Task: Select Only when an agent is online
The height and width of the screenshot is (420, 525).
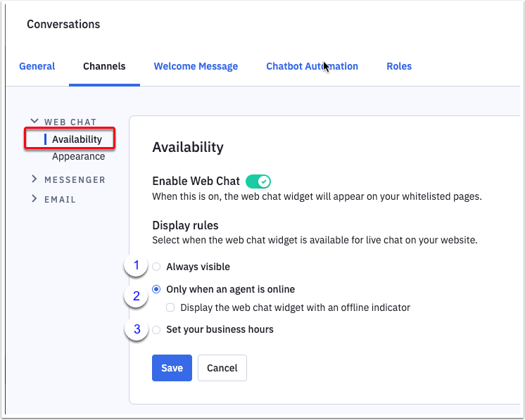Action: (x=156, y=289)
